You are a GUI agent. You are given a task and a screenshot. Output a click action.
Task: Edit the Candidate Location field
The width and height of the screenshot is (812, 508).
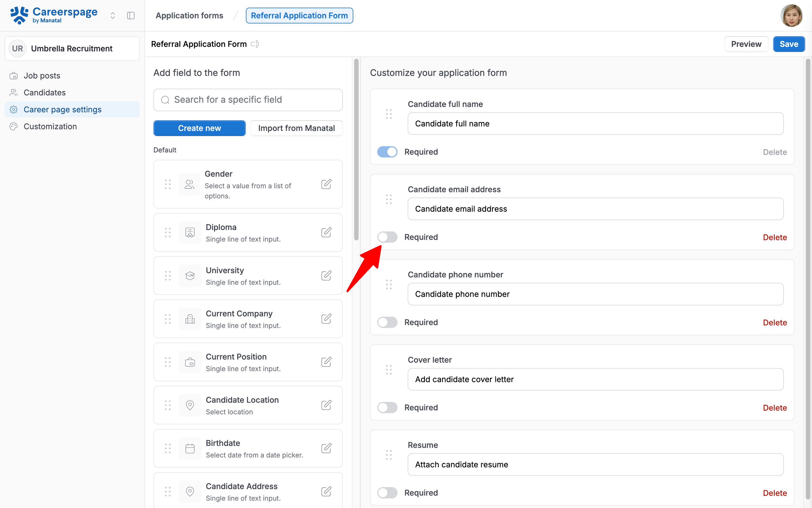click(x=326, y=405)
